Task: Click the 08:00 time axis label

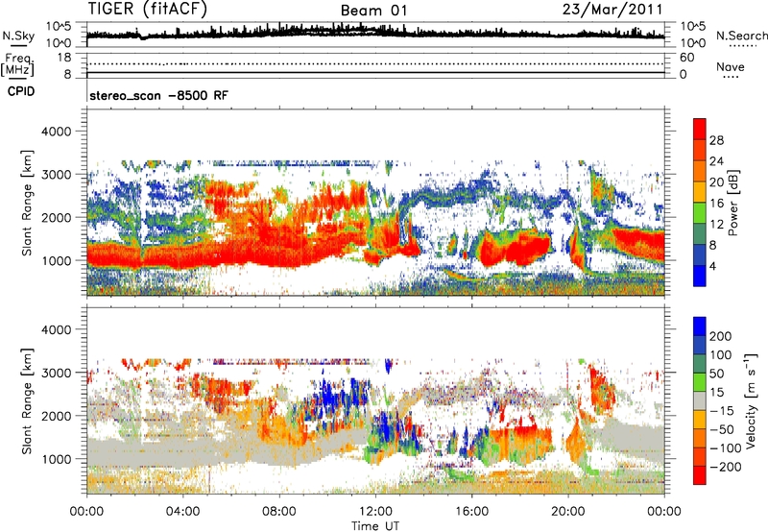Action: tap(279, 512)
